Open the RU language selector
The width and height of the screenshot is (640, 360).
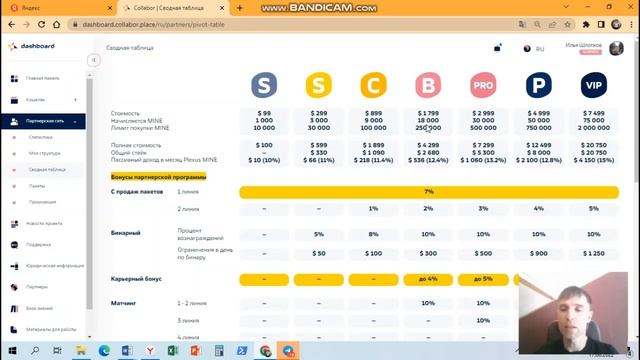tap(533, 49)
